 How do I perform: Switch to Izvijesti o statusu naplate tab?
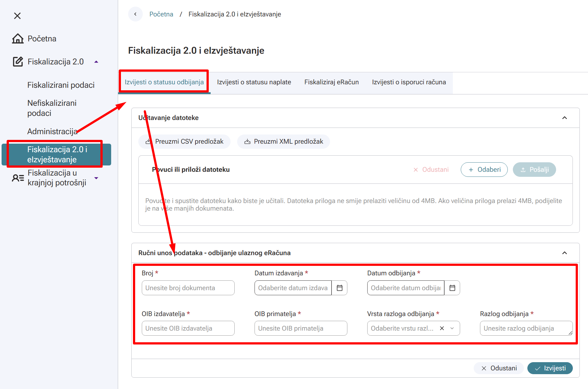click(x=254, y=82)
